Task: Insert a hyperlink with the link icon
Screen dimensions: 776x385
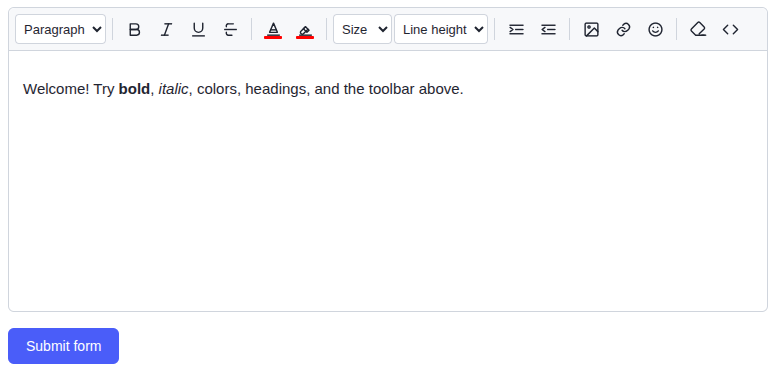Action: [x=623, y=30]
